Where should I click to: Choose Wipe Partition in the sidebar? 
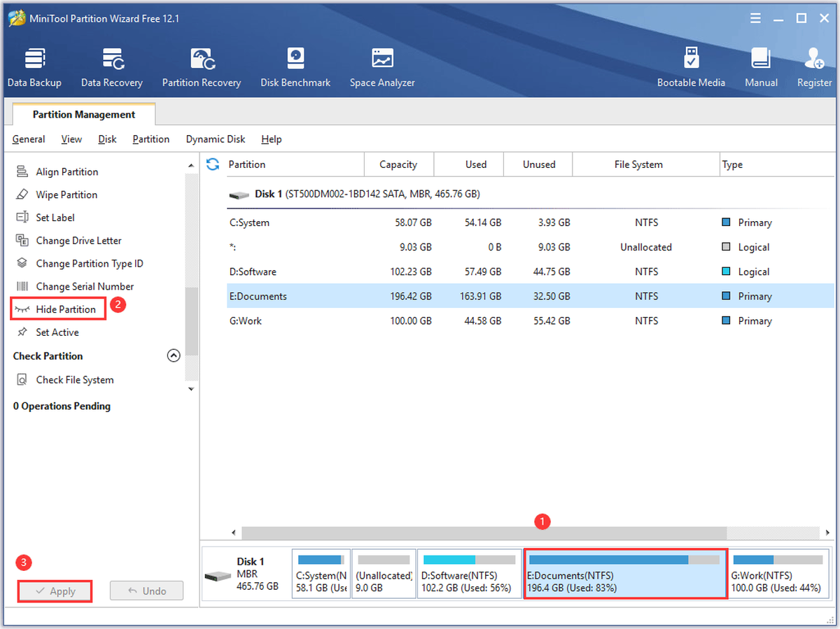(x=66, y=195)
